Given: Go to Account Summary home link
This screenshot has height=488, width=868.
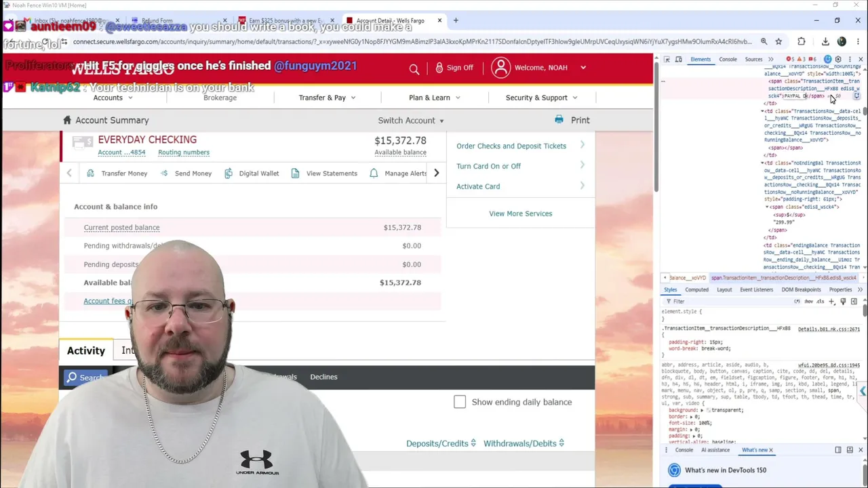Looking at the screenshot, I should (x=106, y=120).
